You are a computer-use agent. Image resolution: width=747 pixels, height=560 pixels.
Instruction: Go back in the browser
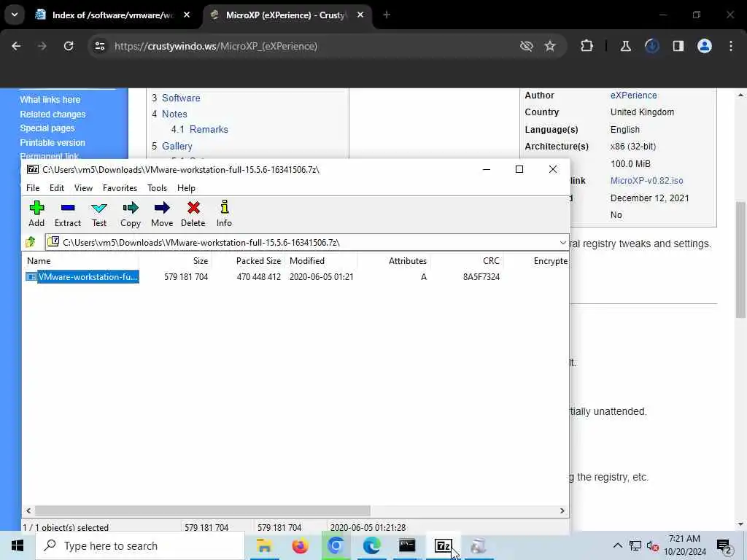(x=16, y=46)
